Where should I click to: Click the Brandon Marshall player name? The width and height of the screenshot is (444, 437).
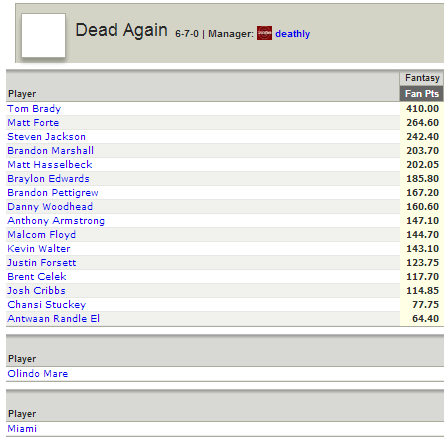click(50, 151)
